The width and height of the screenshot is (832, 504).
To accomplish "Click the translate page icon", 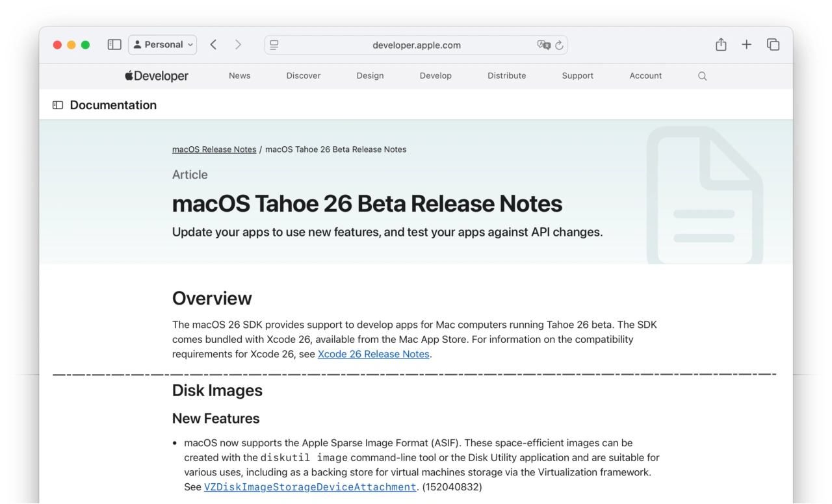I will point(543,45).
